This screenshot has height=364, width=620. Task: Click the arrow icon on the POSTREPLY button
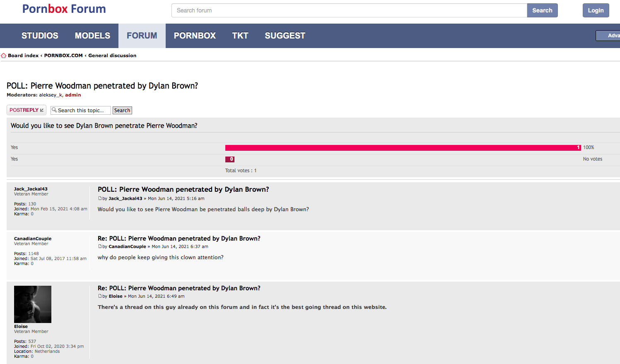click(42, 110)
